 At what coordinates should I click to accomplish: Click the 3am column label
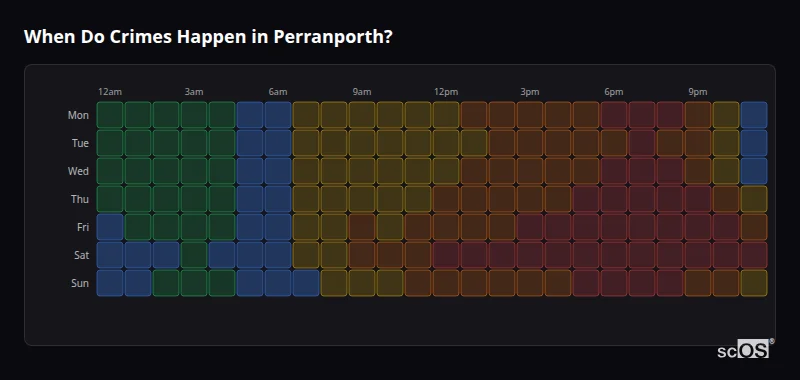[x=194, y=92]
